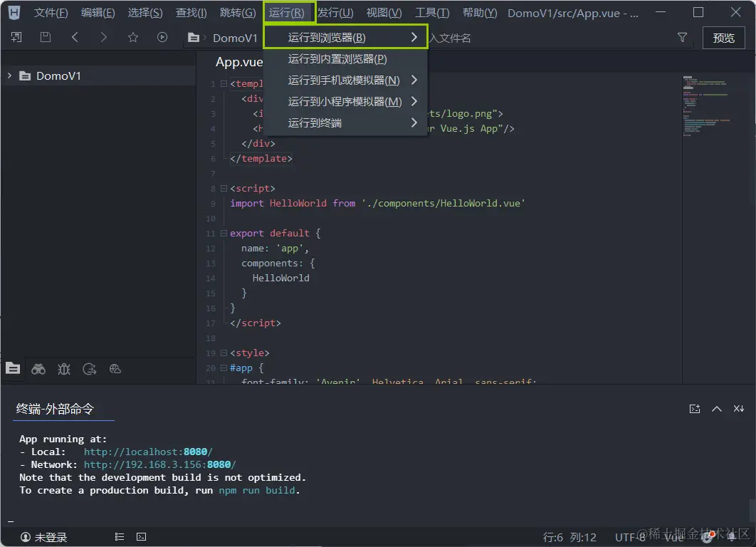Collapse the terminal panel with the up caret

pos(717,409)
